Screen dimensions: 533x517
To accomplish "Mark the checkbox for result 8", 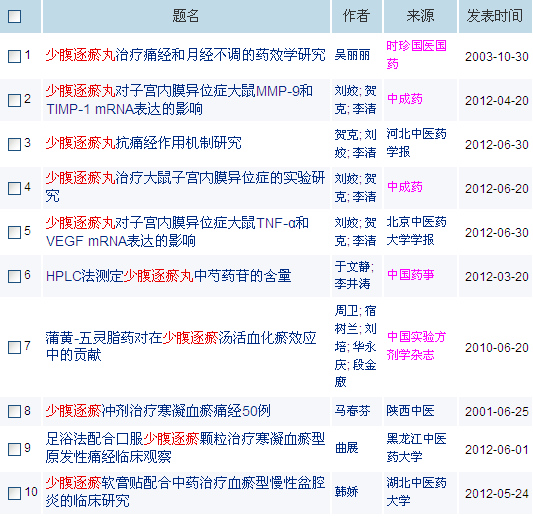I will click(x=14, y=411).
